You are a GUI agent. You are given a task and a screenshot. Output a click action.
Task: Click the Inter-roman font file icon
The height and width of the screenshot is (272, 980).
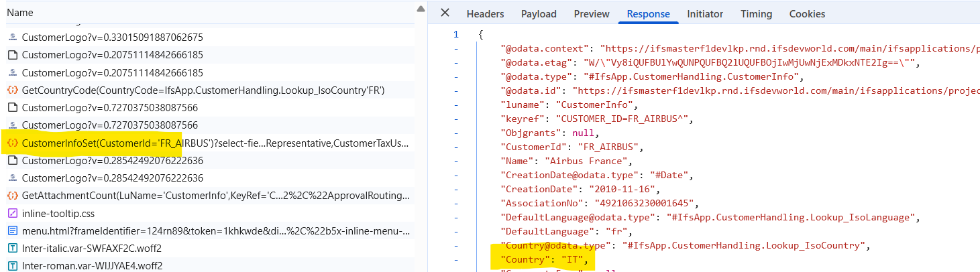(12, 266)
